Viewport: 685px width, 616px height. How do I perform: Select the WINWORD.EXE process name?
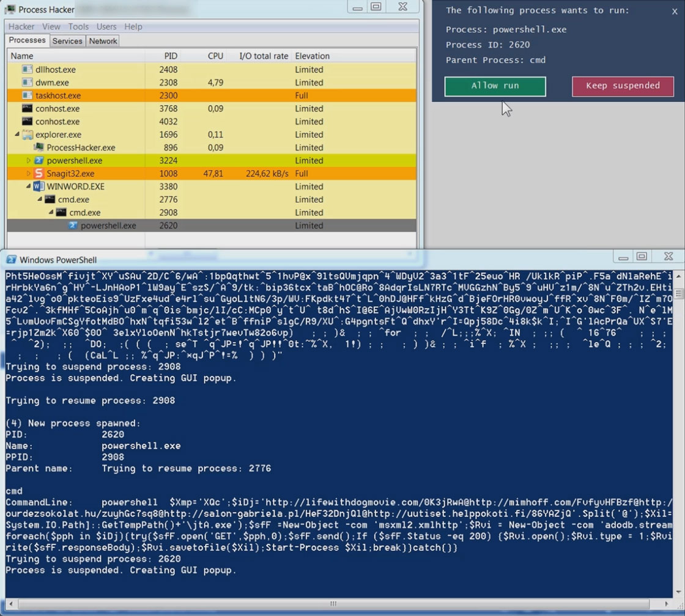pos(76,186)
